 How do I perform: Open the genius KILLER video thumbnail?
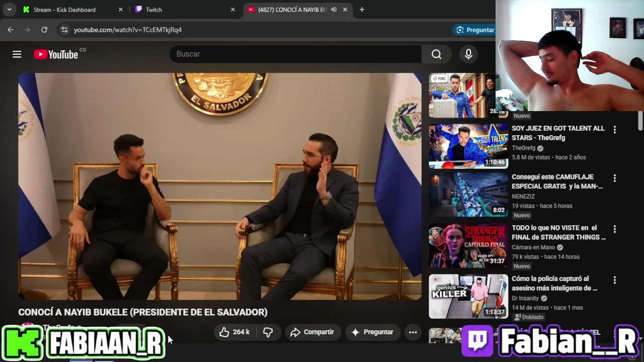point(468,297)
